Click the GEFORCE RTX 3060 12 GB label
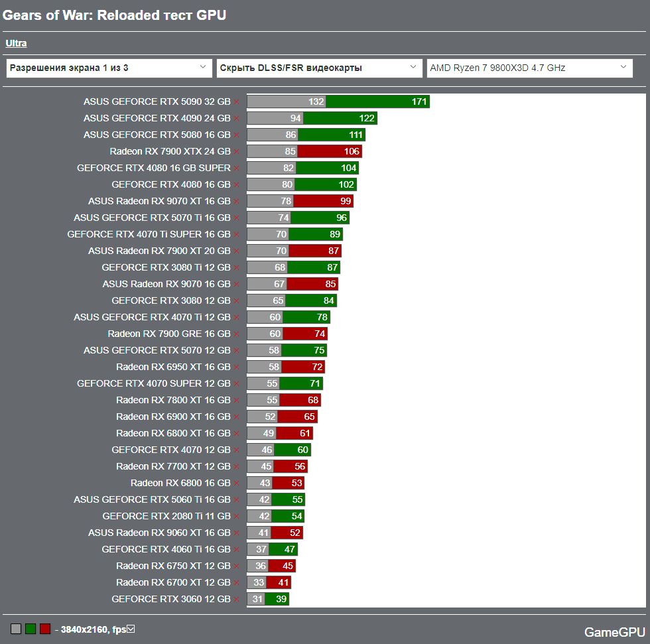Viewport: 650px width, 644px height. (x=171, y=599)
